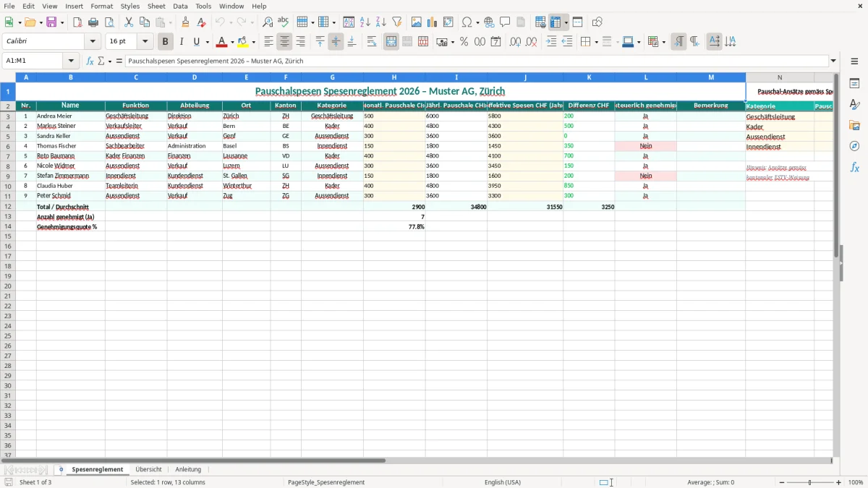Toggle the AutoFilter funnel icon
Image resolution: width=868 pixels, height=488 pixels.
click(x=397, y=22)
